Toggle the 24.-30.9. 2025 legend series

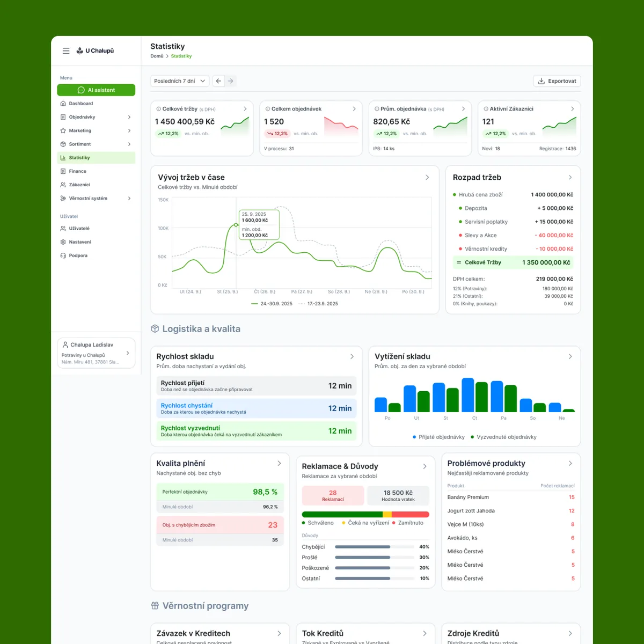tap(272, 304)
